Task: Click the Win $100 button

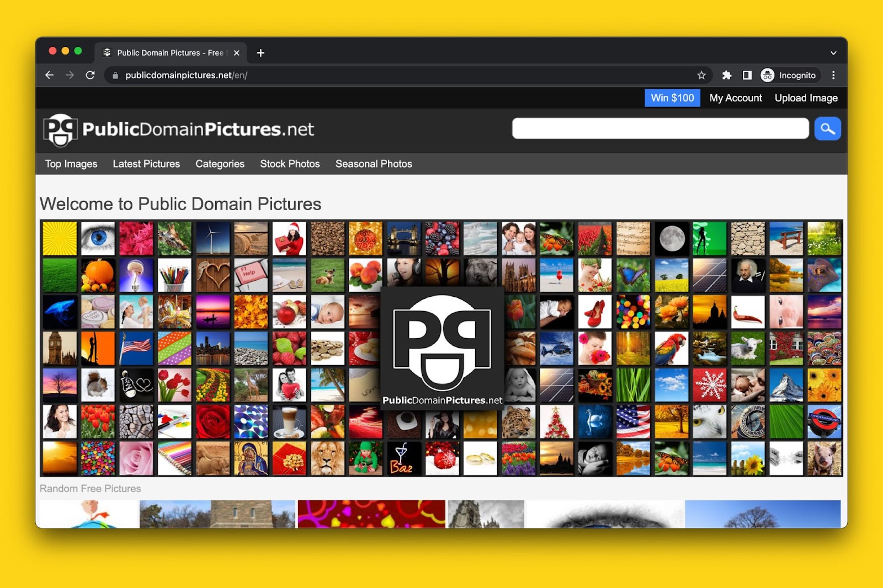Action: pos(672,98)
